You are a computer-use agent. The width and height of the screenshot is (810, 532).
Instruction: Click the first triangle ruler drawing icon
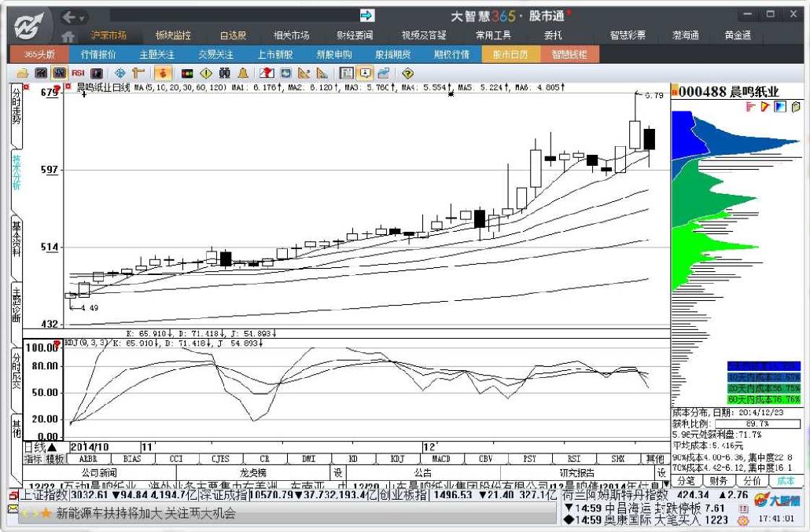point(304,73)
